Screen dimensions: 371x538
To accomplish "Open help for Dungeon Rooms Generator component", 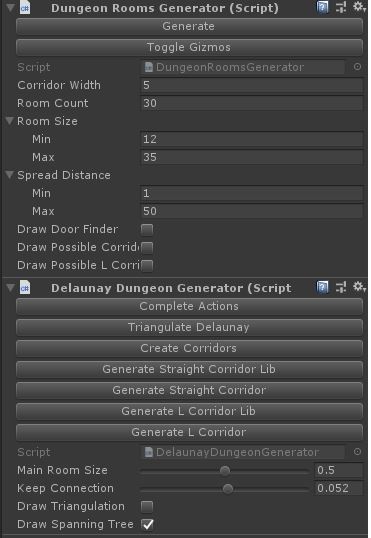I will [322, 7].
